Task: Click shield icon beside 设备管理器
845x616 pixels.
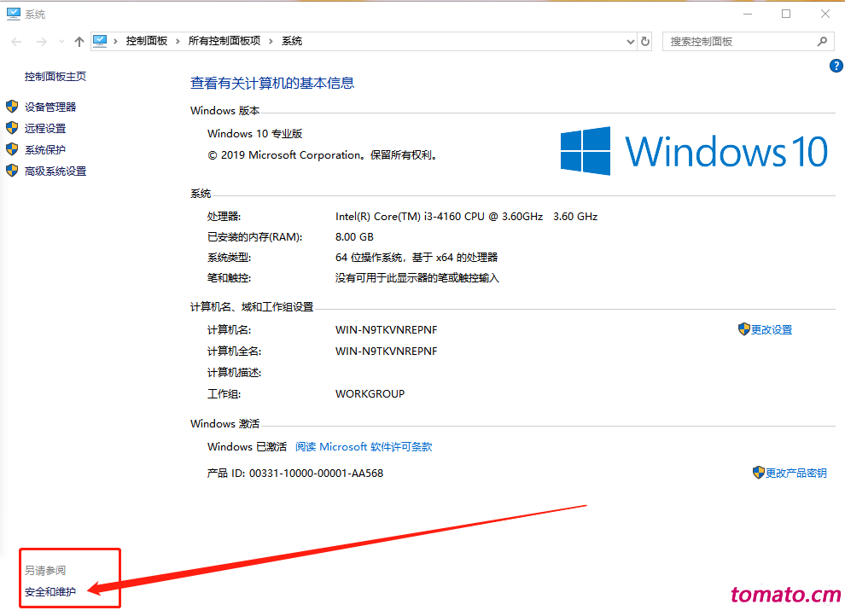Action: click(12, 106)
